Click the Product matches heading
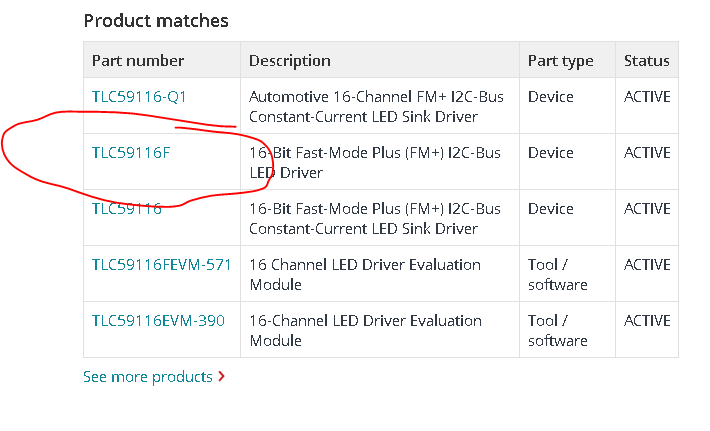Screen dimensions: 710x431 pyautogui.click(x=156, y=21)
